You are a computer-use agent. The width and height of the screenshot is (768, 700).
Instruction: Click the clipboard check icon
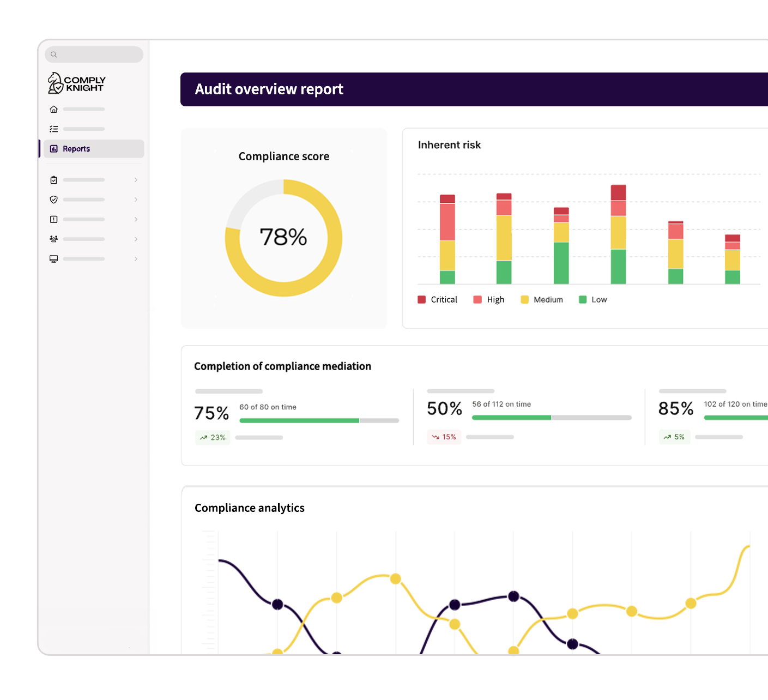pos(53,180)
